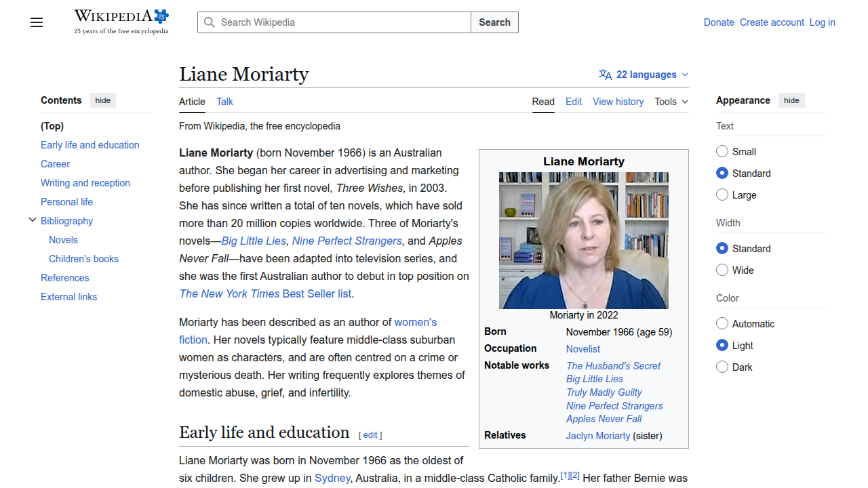Open Apples Never Fall infobox link
The width and height of the screenshot is (868, 488).
[604, 419]
